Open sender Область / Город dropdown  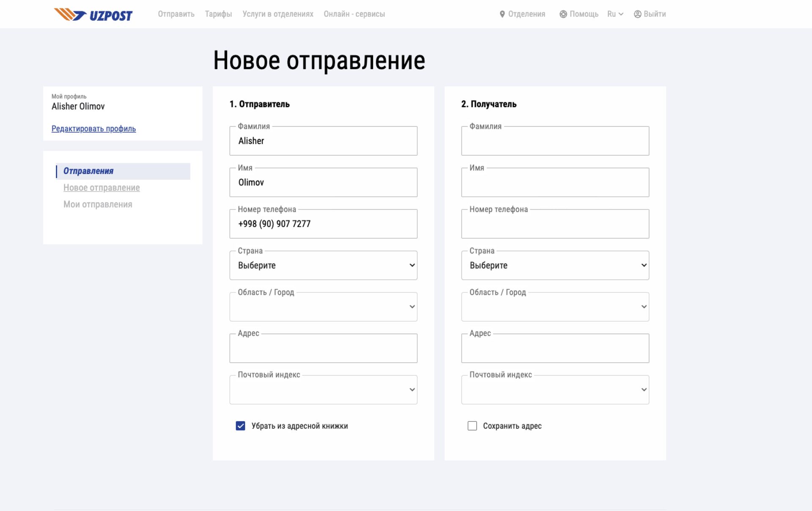pos(323,306)
